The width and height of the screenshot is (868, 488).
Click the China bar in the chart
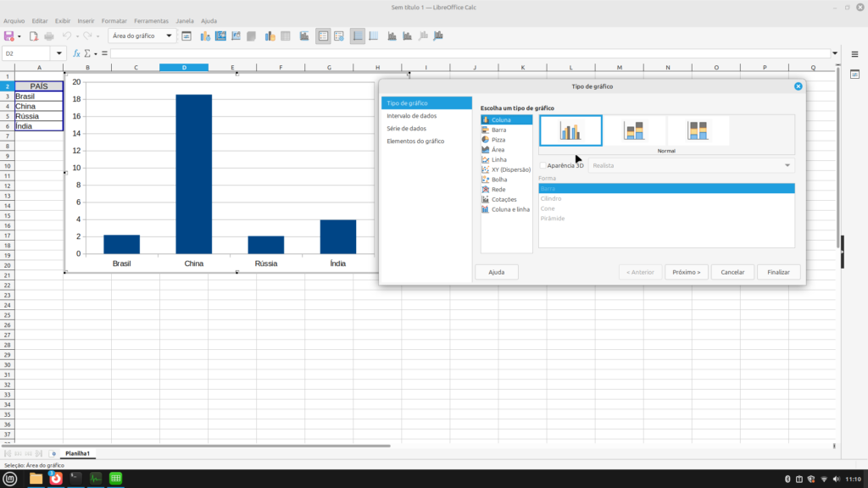194,174
